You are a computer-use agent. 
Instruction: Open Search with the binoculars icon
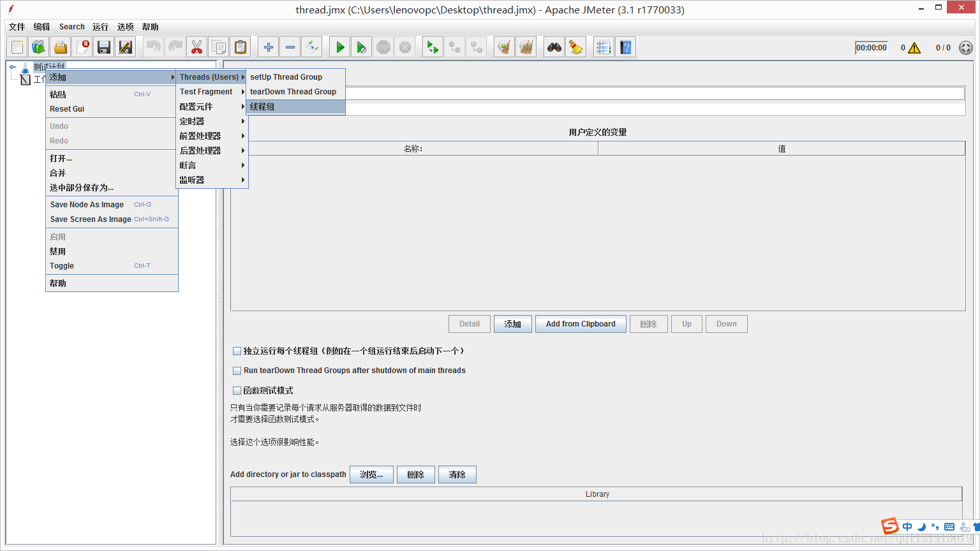(x=554, y=47)
